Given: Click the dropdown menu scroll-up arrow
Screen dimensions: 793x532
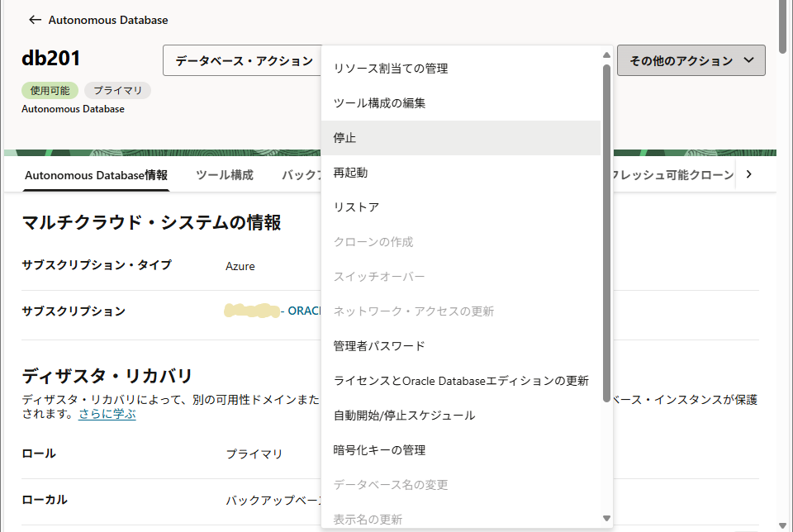Looking at the screenshot, I should pos(606,55).
